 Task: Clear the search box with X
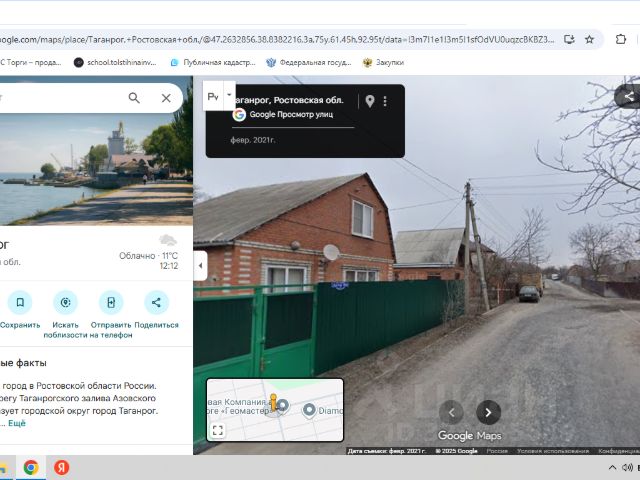coord(166,98)
